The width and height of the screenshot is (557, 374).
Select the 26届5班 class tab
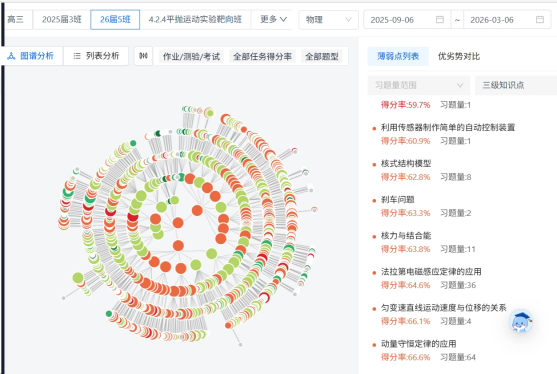coord(115,19)
